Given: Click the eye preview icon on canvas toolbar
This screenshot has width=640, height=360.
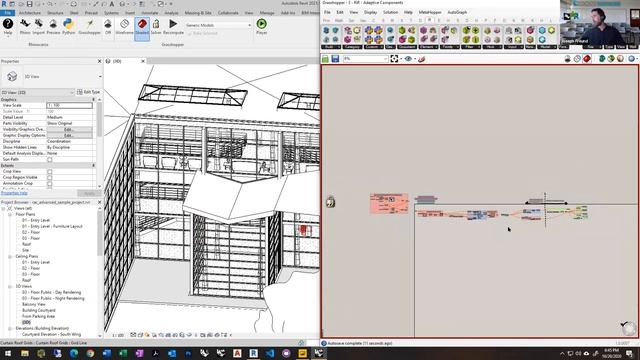Looking at the screenshot, I should pos(408,59).
